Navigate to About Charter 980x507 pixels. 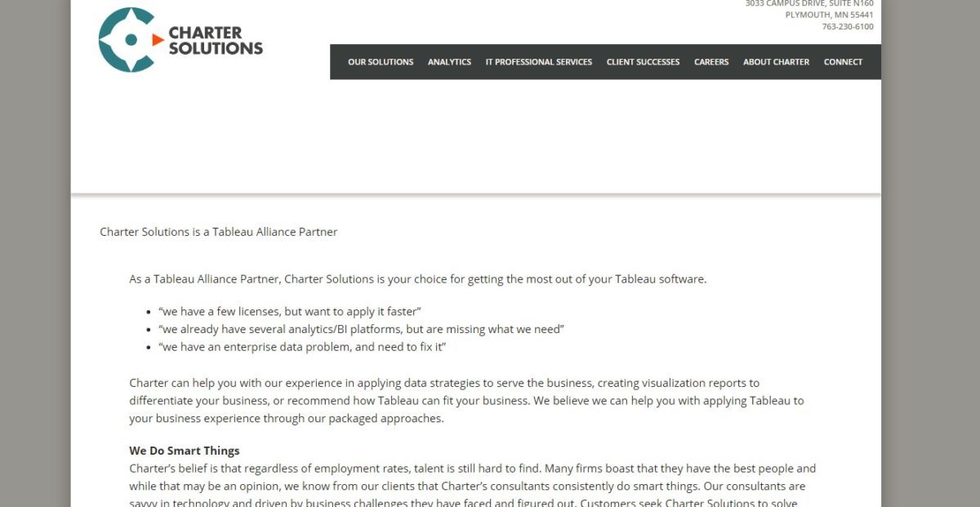tap(776, 62)
